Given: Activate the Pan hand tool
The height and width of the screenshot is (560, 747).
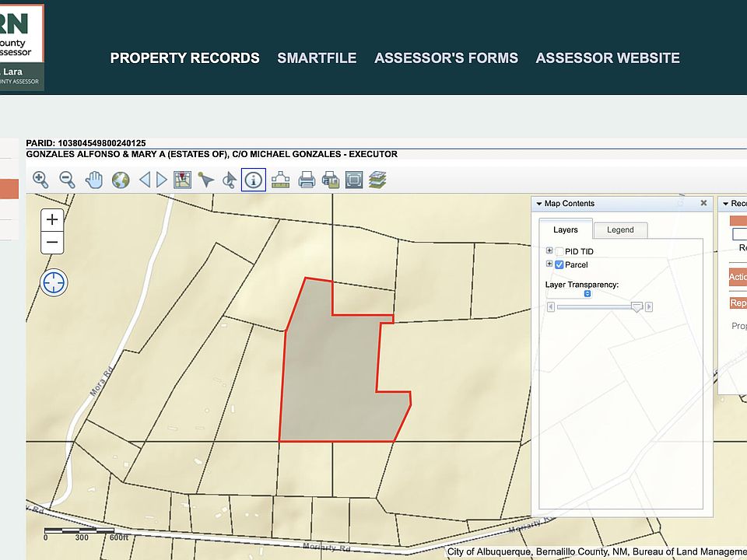Looking at the screenshot, I should pyautogui.click(x=94, y=180).
